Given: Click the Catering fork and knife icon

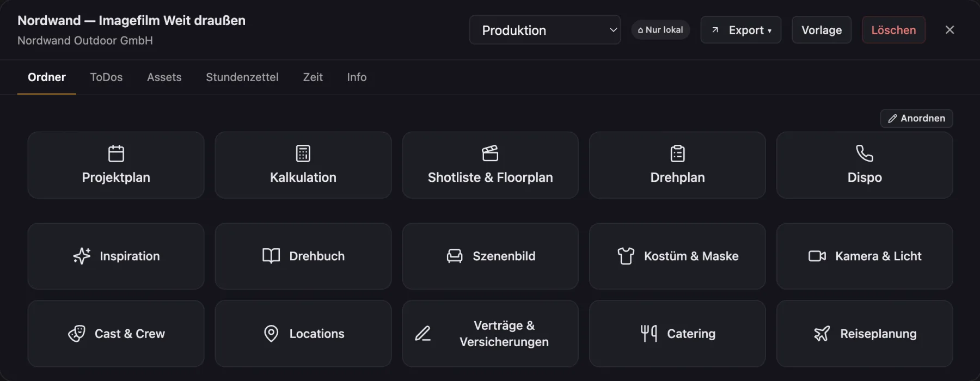Looking at the screenshot, I should click(649, 334).
